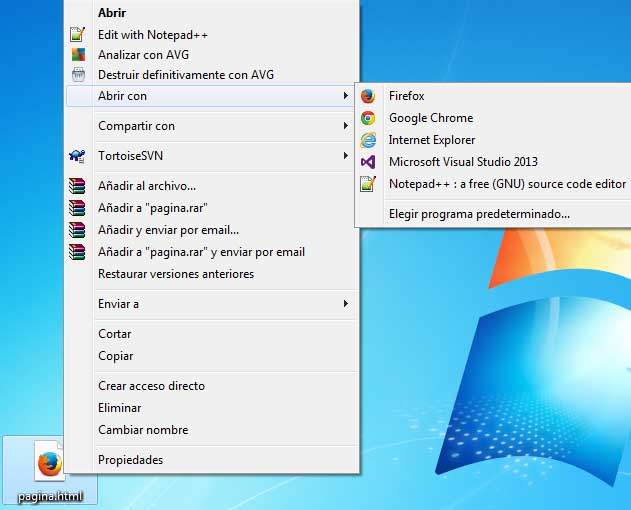The width and height of the screenshot is (631, 510).
Task: Choose Añadir a "pagina.rar"
Action: [x=212, y=208]
